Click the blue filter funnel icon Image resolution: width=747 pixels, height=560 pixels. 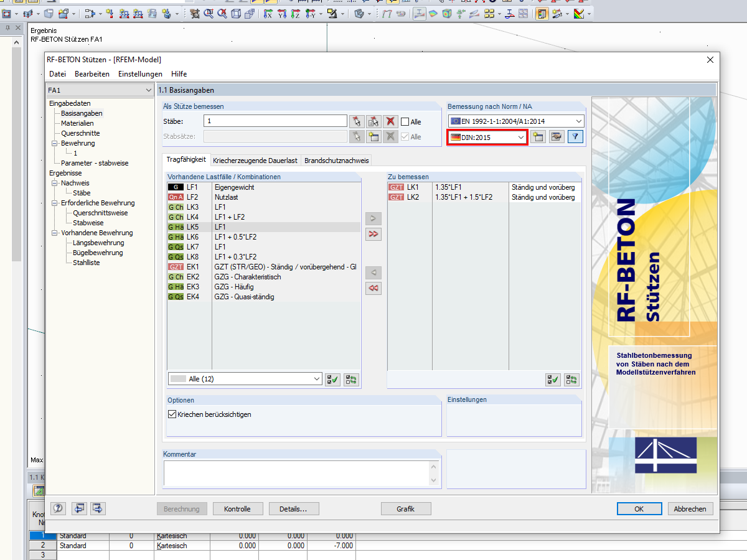pos(575,137)
